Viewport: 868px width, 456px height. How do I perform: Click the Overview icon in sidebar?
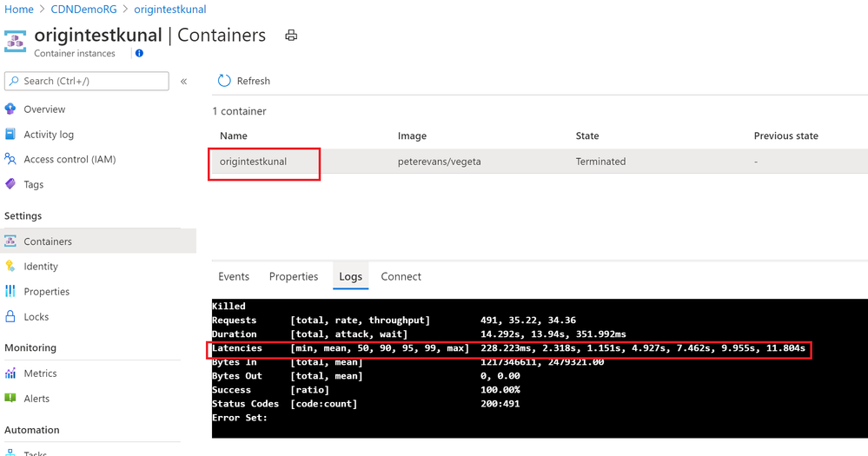click(10, 109)
